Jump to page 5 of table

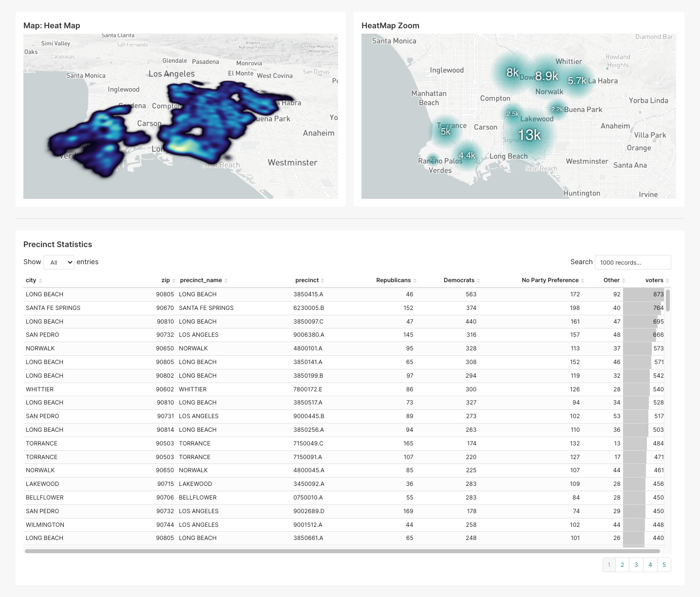click(664, 565)
